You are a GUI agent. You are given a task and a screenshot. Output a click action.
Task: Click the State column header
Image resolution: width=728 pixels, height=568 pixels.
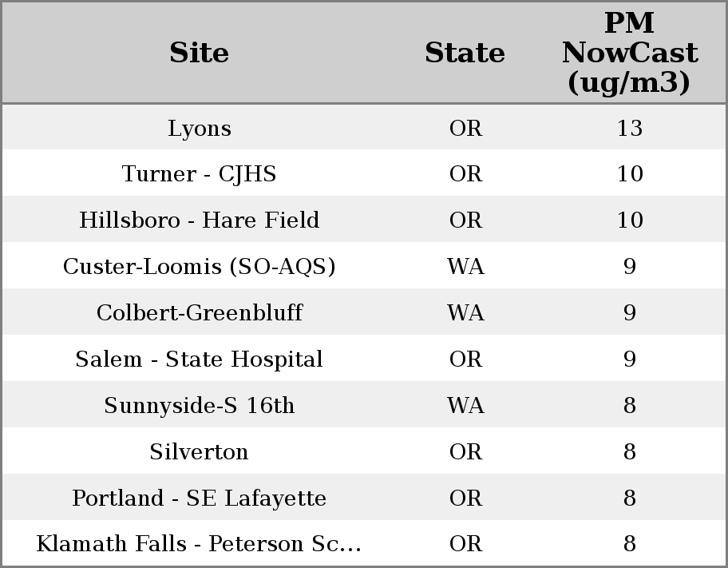tap(465, 53)
